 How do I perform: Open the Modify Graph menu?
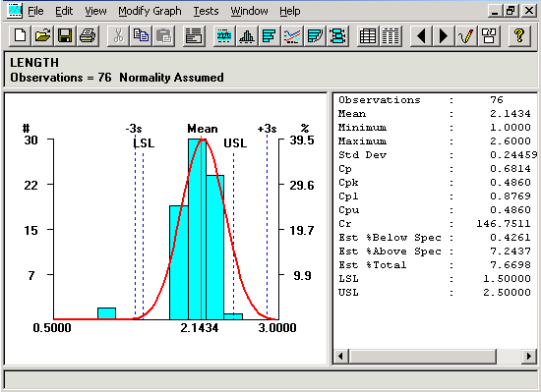click(x=150, y=11)
